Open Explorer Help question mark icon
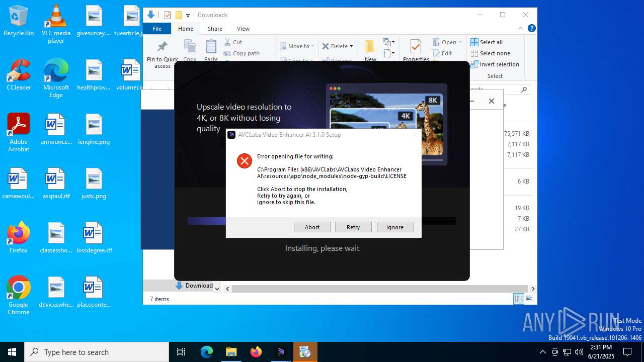Screen dimensions: 644x362 (x=531, y=28)
